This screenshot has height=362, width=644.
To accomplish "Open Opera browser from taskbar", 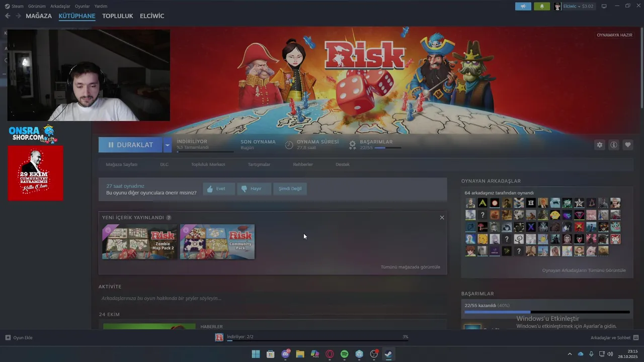I will click(x=330, y=354).
